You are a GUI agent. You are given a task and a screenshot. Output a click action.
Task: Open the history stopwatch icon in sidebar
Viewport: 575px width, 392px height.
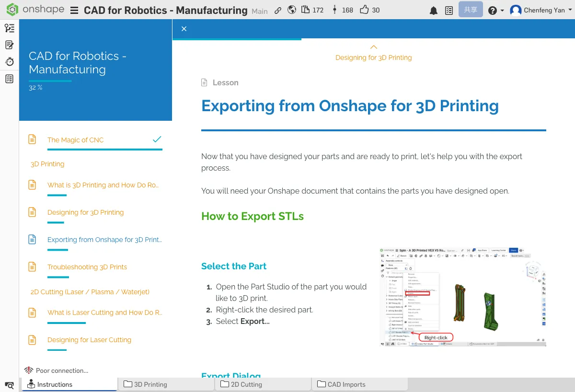click(9, 61)
